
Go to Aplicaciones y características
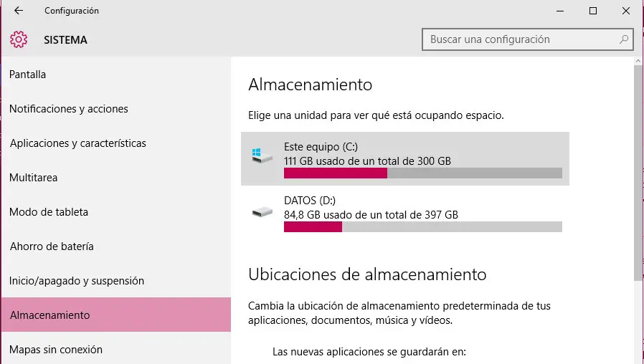tap(78, 143)
